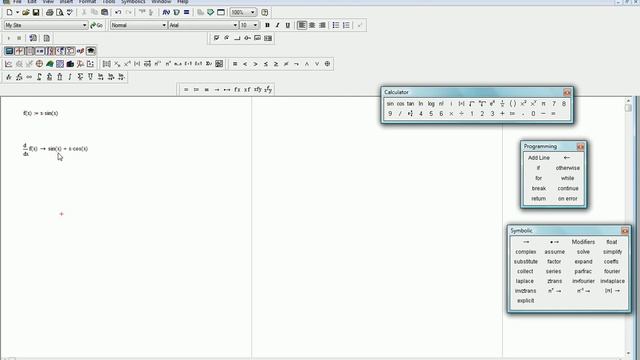
Task: Run spell check from the standard toolbar
Action: 70,12
